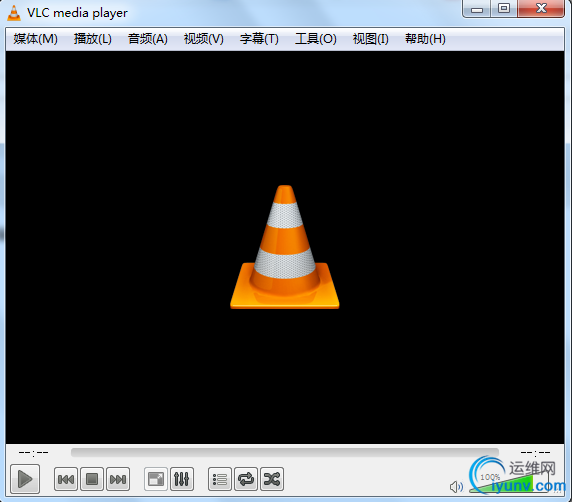The width and height of the screenshot is (572, 502).
Task: Maximize the VLC media player window
Action: 504,8
